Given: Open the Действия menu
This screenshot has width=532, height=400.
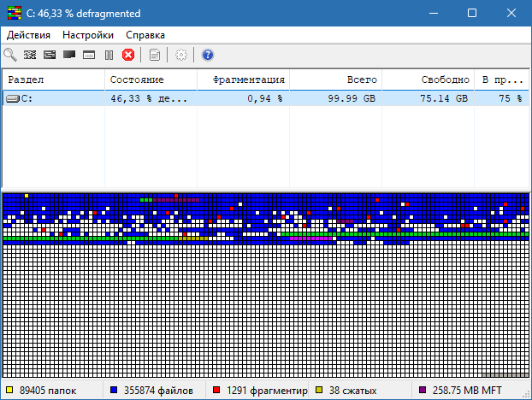Looking at the screenshot, I should click(x=28, y=35).
